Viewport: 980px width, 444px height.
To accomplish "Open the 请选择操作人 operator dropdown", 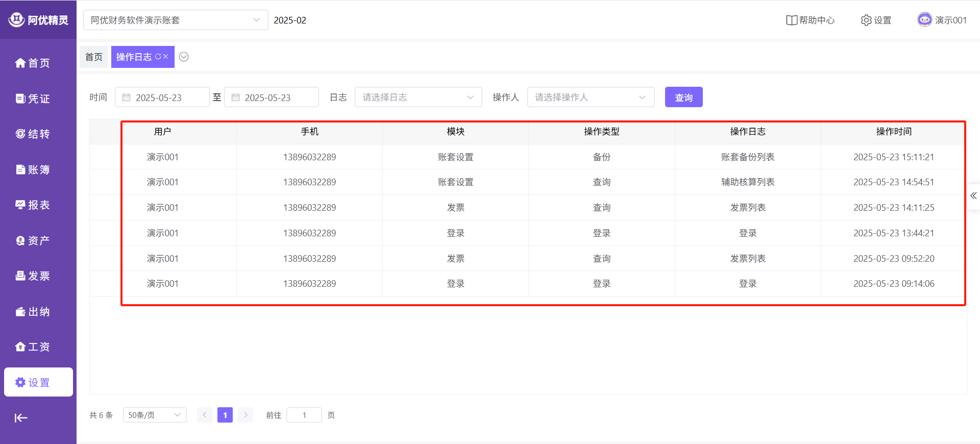I will click(x=591, y=97).
